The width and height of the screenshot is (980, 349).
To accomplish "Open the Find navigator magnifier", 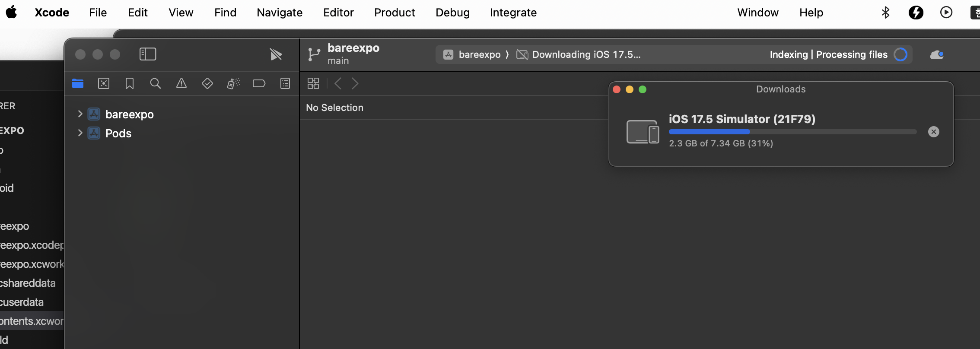I will tap(156, 83).
